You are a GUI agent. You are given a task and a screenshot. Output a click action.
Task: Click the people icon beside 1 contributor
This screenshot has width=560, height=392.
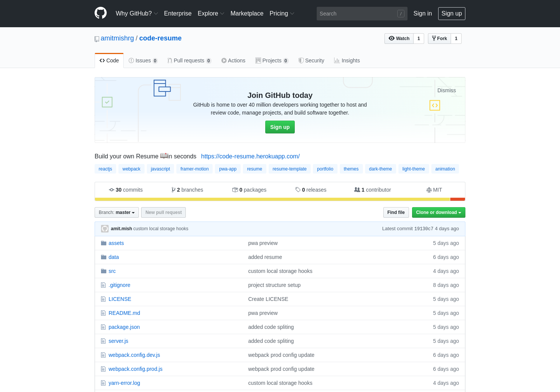(x=357, y=190)
